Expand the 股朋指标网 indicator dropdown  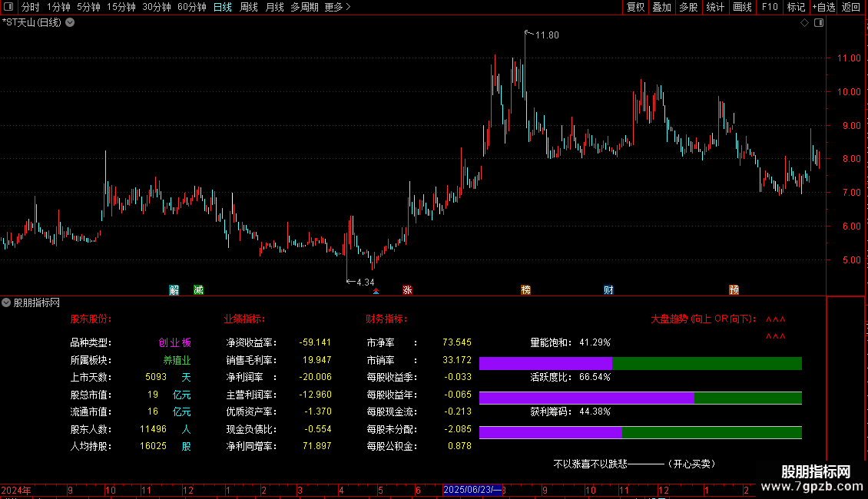click(x=6, y=302)
